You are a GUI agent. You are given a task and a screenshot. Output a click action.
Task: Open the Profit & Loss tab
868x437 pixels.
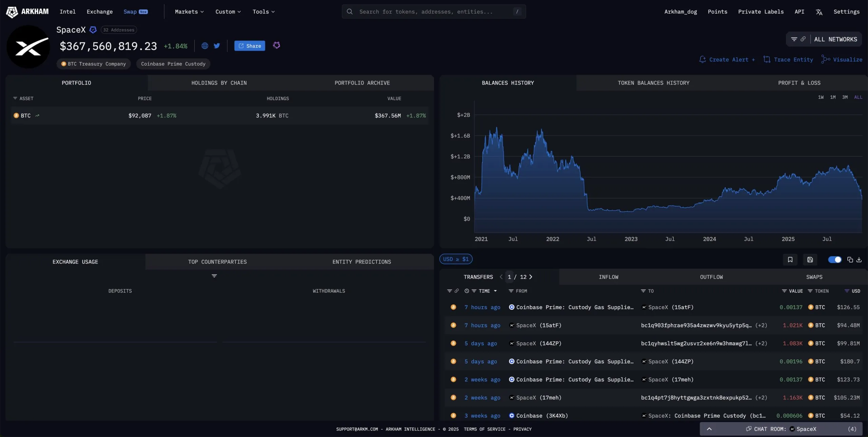pos(799,83)
